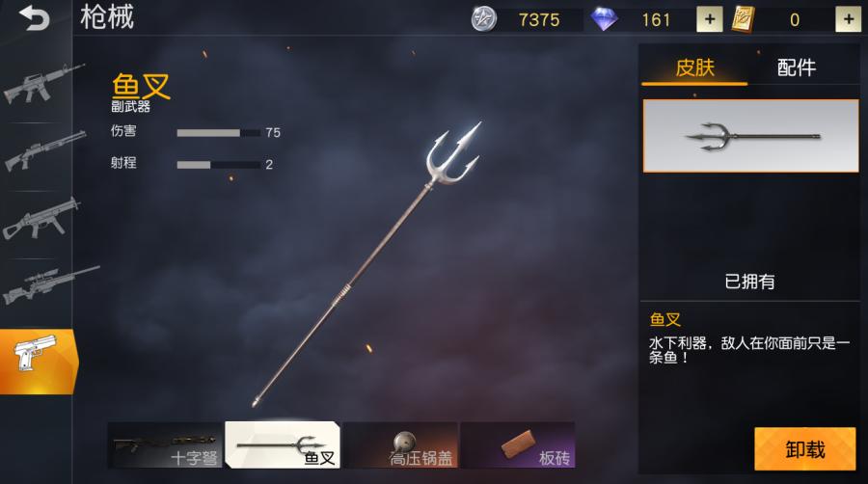Click the gold ticket voucher icon
The height and width of the screenshot is (484, 868).
743,19
